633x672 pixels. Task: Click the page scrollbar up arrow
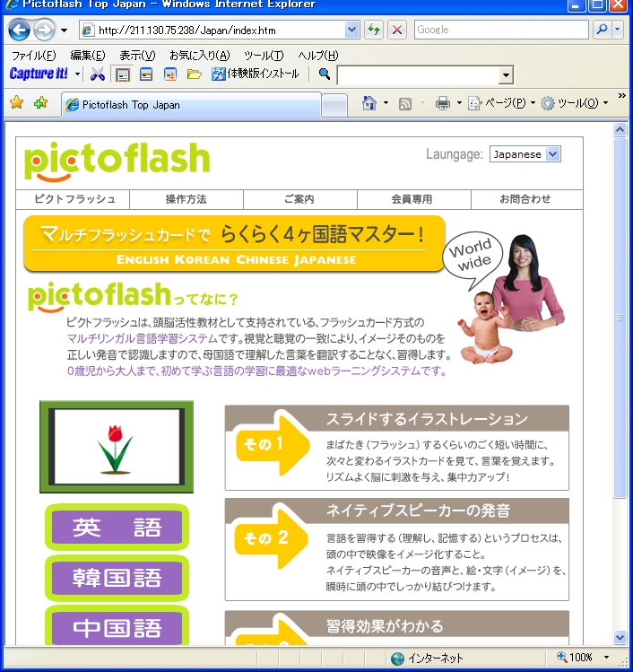point(620,129)
